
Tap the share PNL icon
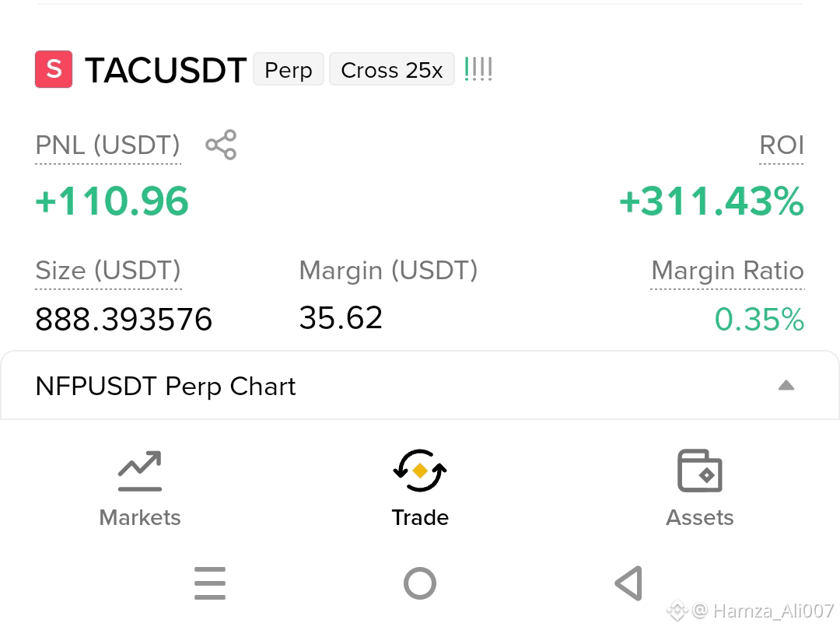click(x=221, y=145)
